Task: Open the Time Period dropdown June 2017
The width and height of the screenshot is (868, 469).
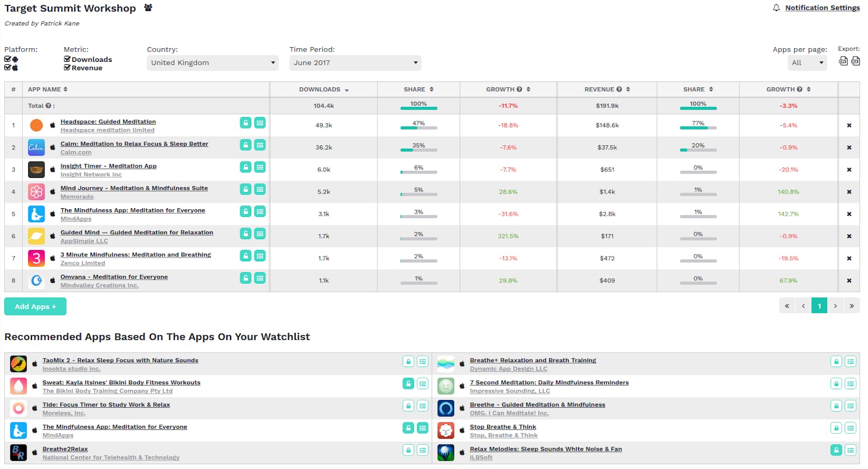Action: point(355,63)
